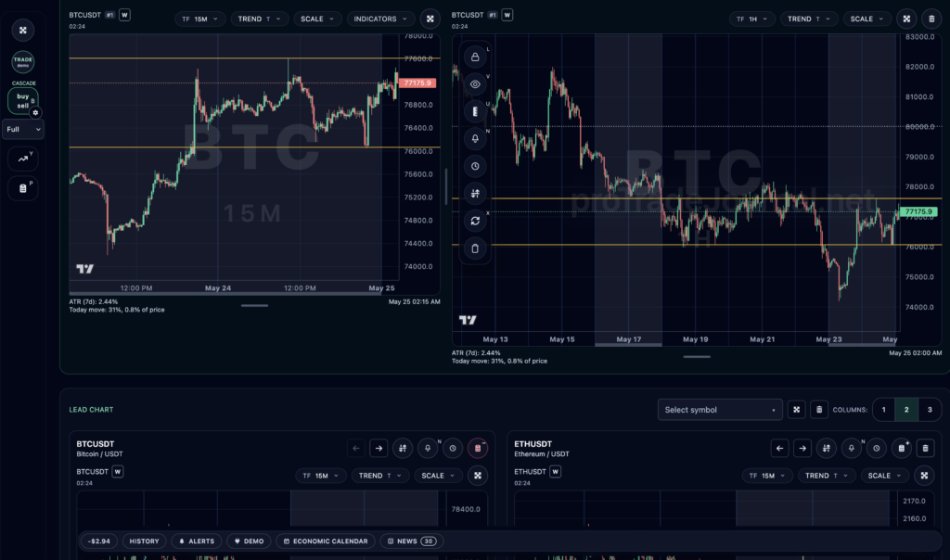Select the ruler measure tool (U)

(x=475, y=111)
